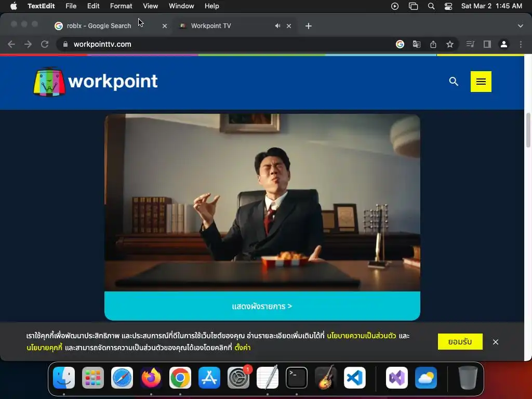
Task: Open the translate page icon
Action: [417, 44]
